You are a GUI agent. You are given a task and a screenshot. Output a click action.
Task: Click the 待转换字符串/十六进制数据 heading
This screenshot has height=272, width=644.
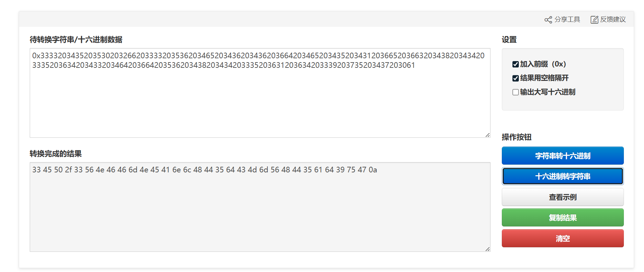(76, 40)
